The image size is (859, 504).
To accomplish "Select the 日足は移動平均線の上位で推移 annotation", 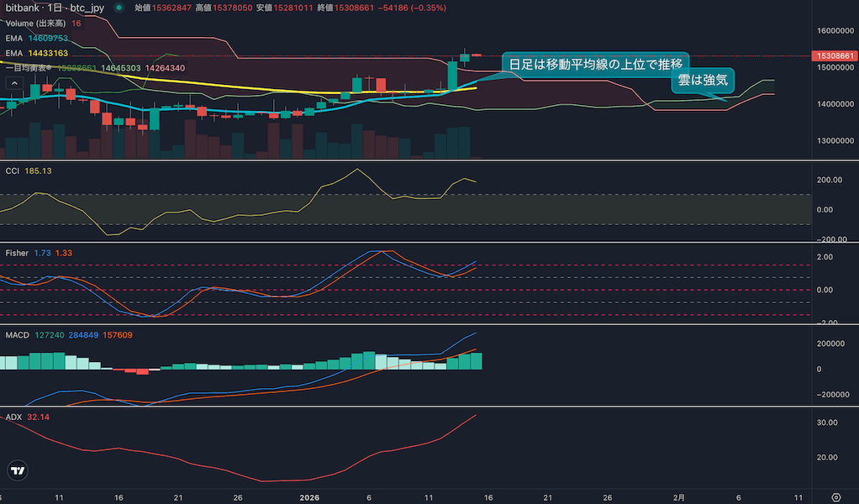I will (x=595, y=64).
